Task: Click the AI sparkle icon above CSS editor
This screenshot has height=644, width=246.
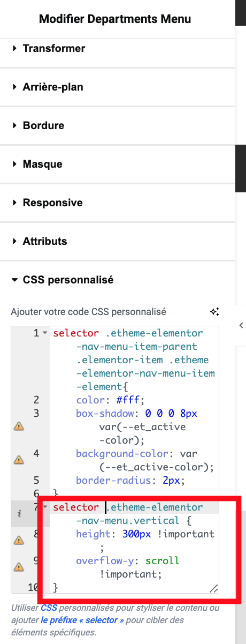Action: click(214, 311)
